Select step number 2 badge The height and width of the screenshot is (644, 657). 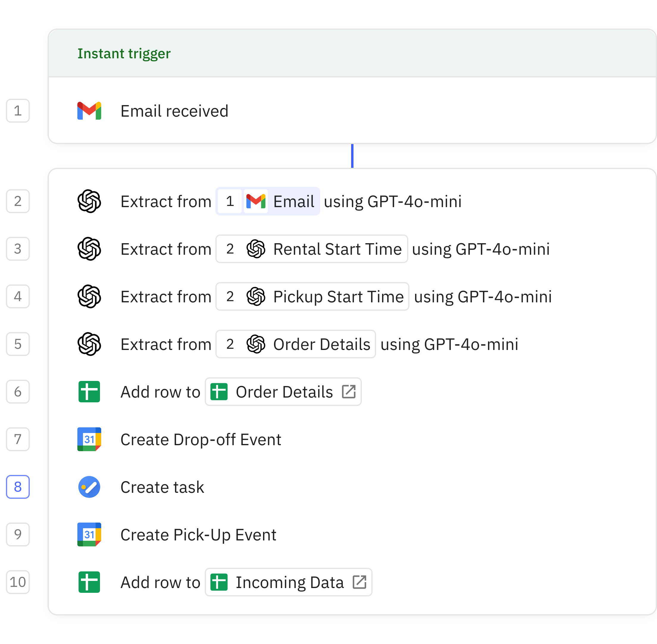tap(18, 201)
